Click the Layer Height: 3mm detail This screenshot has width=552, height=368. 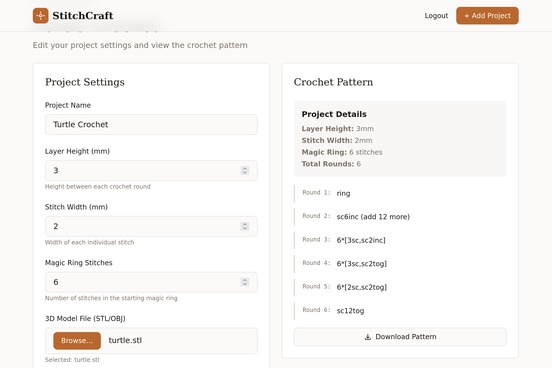click(x=338, y=129)
